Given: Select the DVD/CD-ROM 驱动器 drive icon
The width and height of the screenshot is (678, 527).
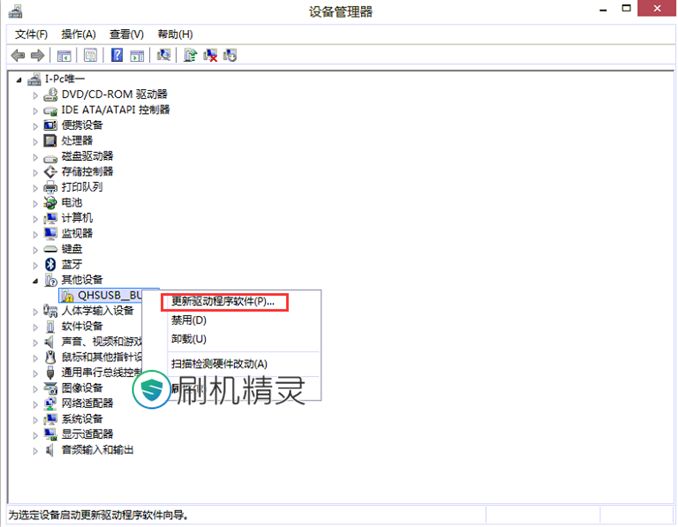Looking at the screenshot, I should click(x=51, y=94).
